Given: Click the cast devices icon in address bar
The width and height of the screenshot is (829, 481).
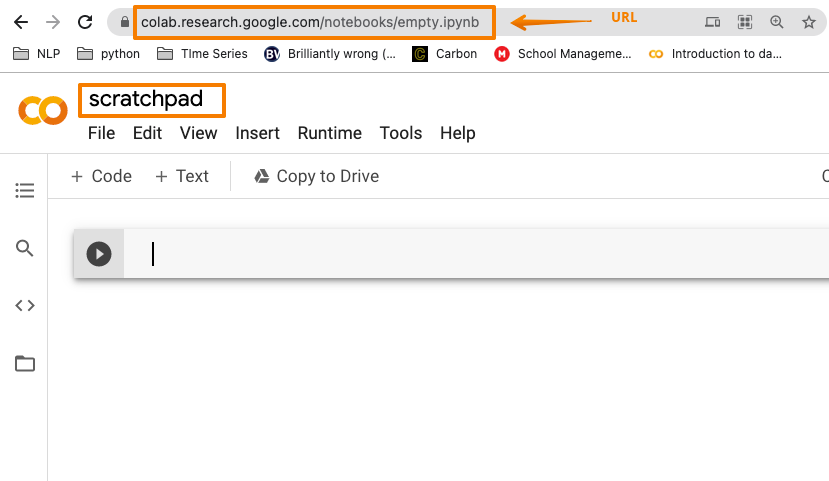Looking at the screenshot, I should pyautogui.click(x=712, y=22).
